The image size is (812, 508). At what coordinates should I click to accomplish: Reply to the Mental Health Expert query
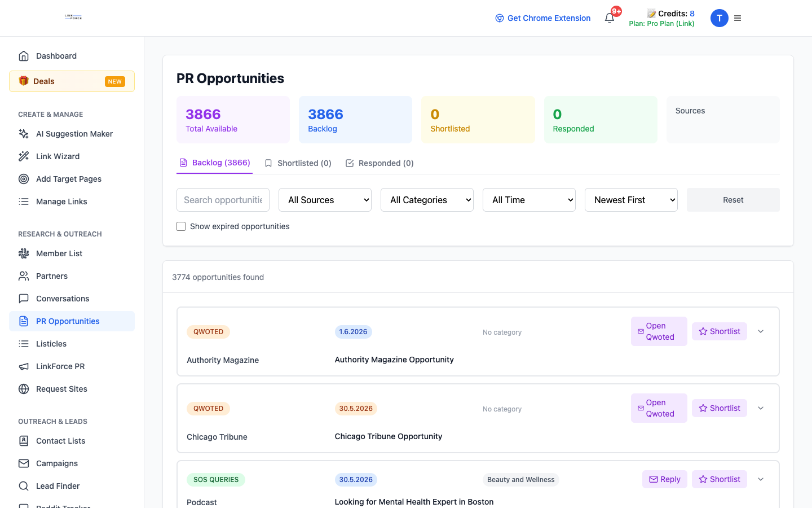click(x=665, y=479)
